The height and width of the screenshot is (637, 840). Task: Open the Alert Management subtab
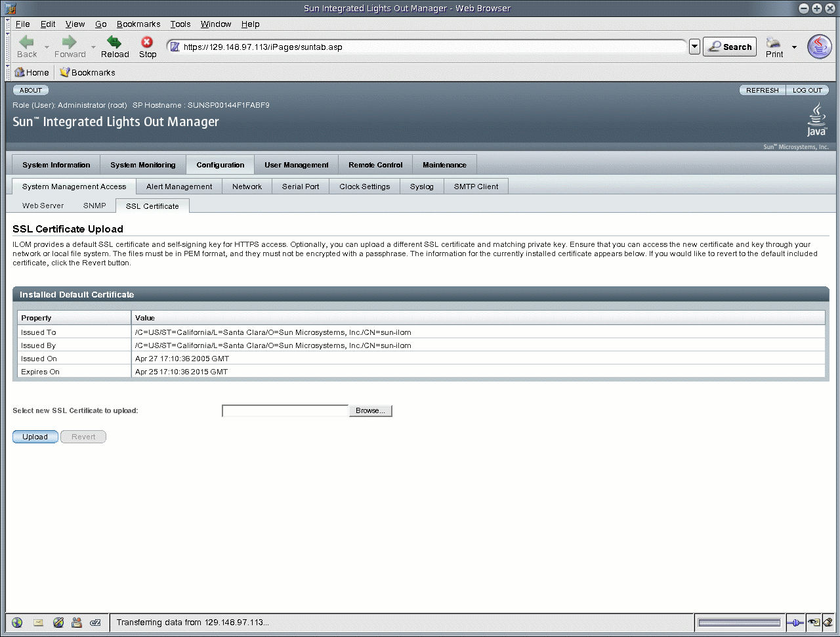tap(179, 187)
